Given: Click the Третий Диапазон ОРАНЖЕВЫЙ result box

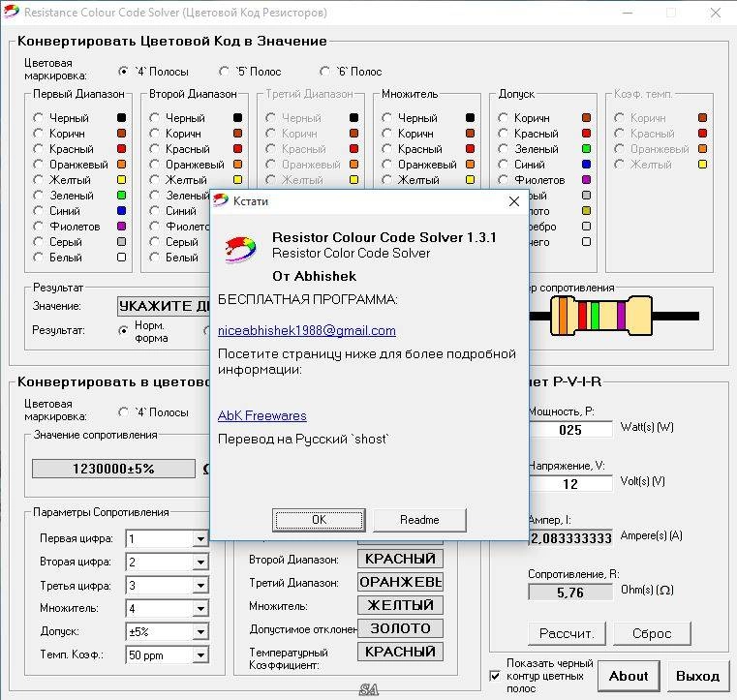Looking at the screenshot, I should point(400,582).
